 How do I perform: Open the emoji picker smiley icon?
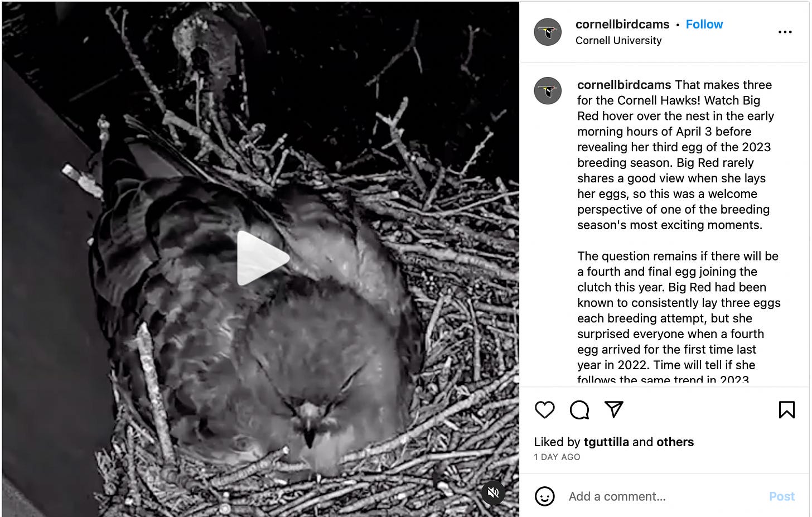[x=544, y=496]
